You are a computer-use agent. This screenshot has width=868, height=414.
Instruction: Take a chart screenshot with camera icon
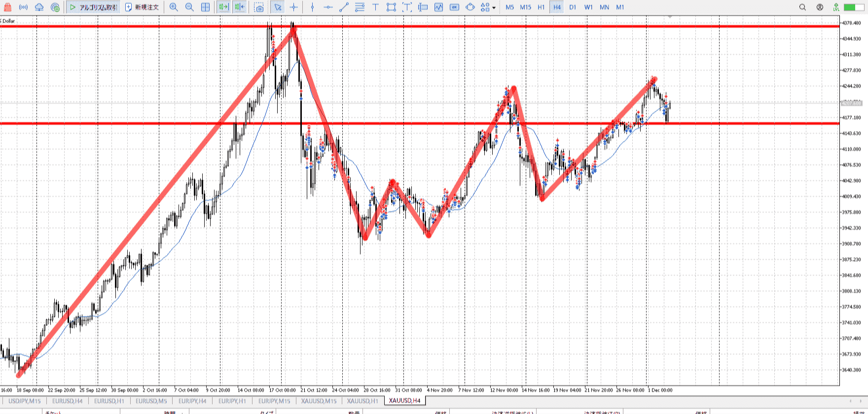click(x=259, y=7)
